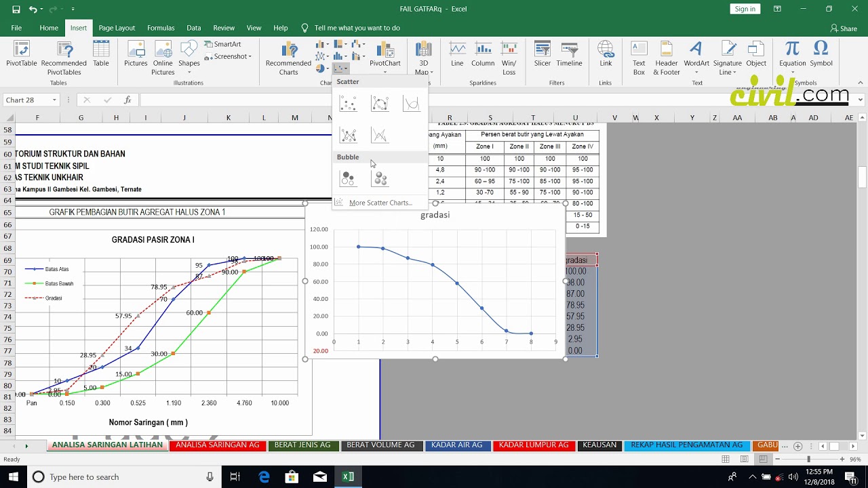Open Insert Waterfall or Stock Chart dropdown
This screenshot has width=868, height=488.
pos(359,45)
